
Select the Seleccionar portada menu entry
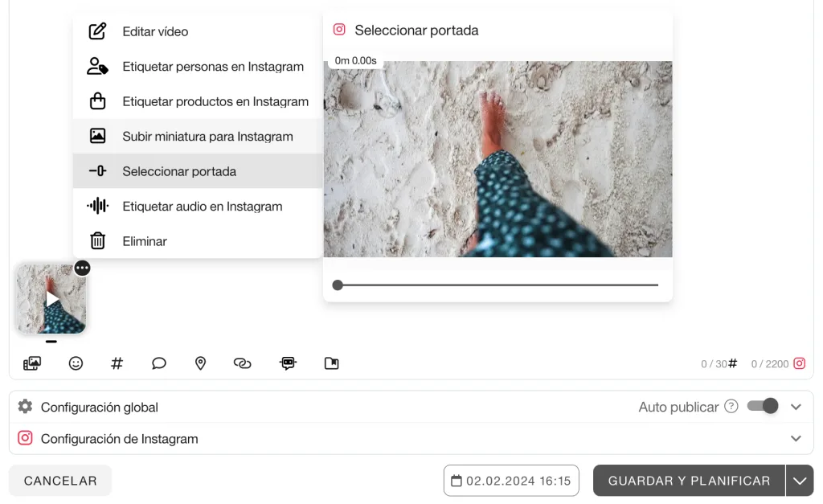pyautogui.click(x=198, y=171)
